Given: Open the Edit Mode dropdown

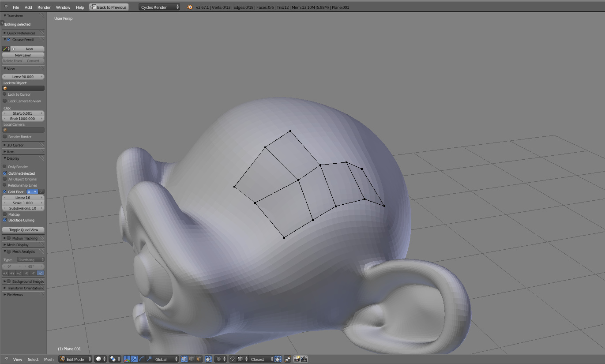Looking at the screenshot, I should (x=75, y=359).
